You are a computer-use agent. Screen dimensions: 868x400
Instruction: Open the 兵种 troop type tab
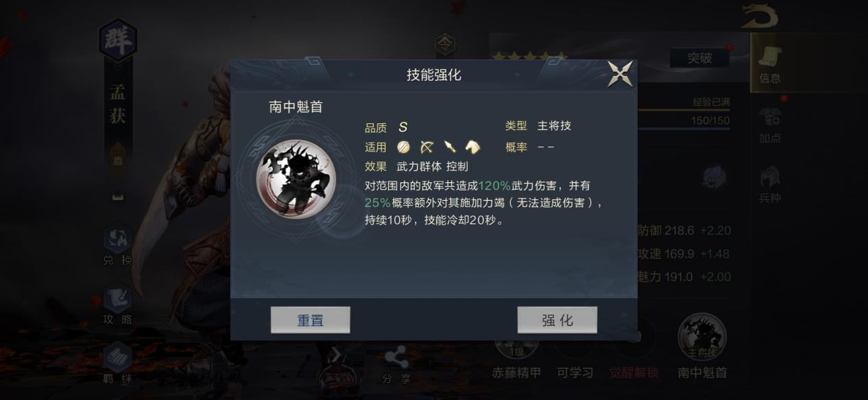(770, 185)
